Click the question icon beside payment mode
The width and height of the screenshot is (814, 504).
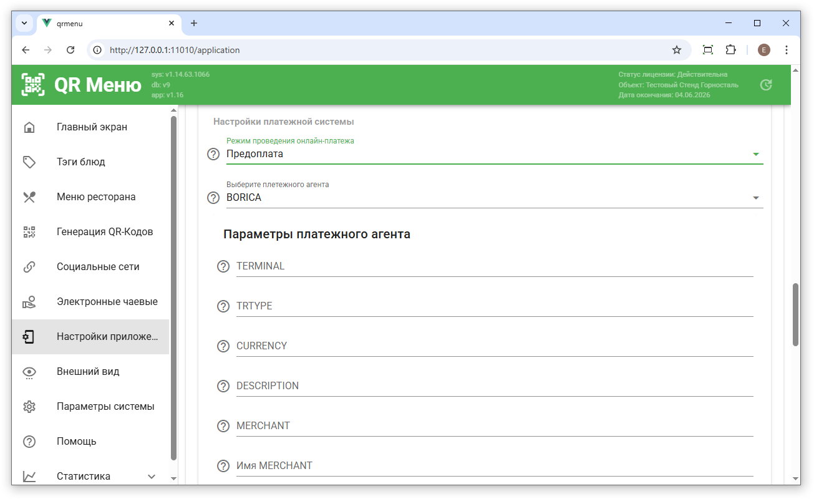[x=213, y=154]
